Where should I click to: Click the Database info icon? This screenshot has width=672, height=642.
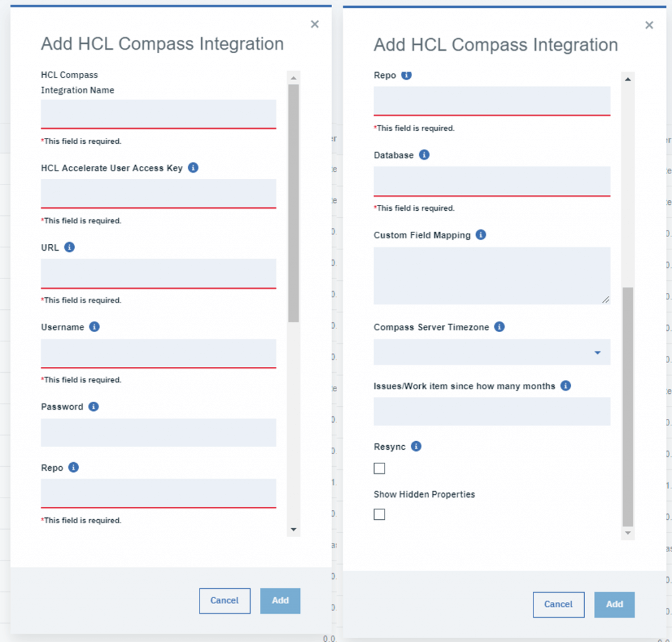[x=424, y=155]
